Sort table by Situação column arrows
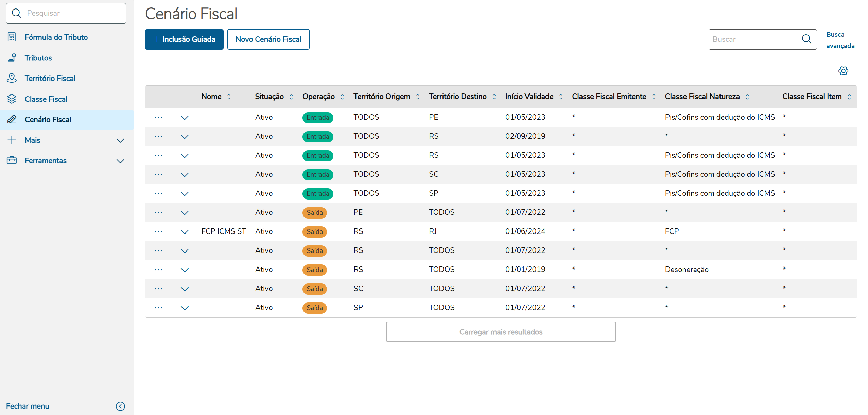 291,97
